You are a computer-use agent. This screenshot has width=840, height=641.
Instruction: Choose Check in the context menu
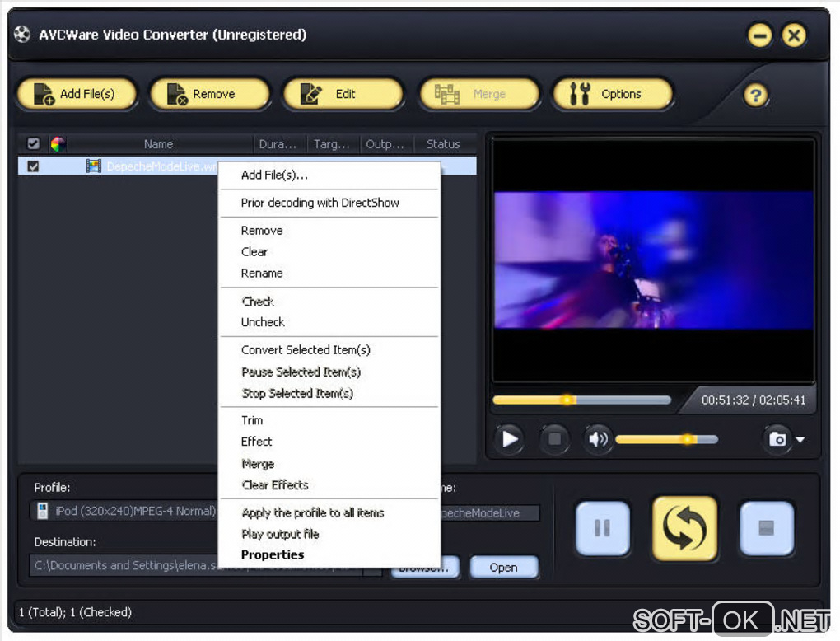(329, 302)
